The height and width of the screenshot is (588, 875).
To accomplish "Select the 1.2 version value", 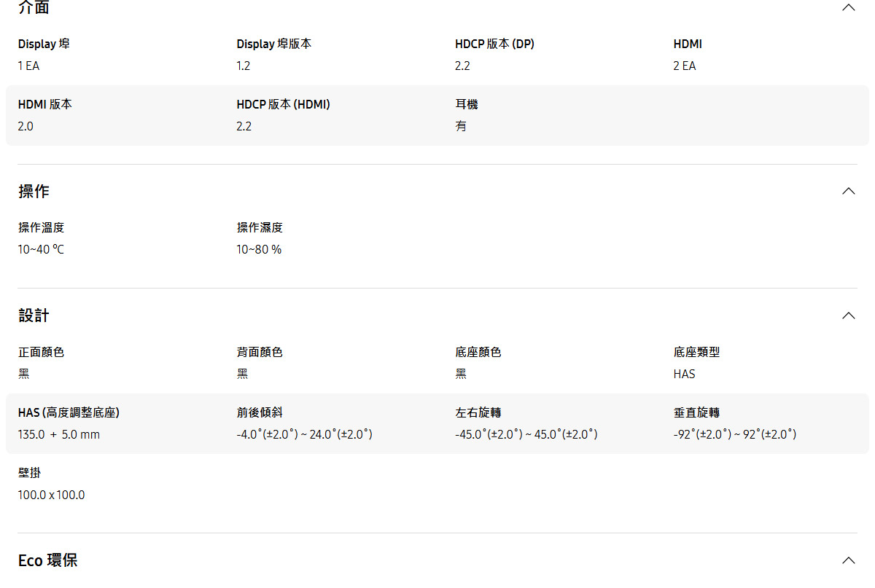I will 244,66.
